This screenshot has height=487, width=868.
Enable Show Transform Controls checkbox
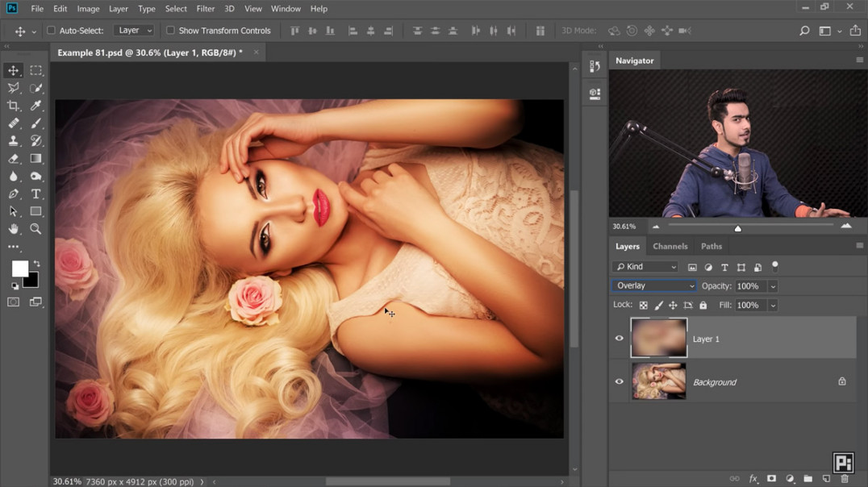(x=170, y=31)
